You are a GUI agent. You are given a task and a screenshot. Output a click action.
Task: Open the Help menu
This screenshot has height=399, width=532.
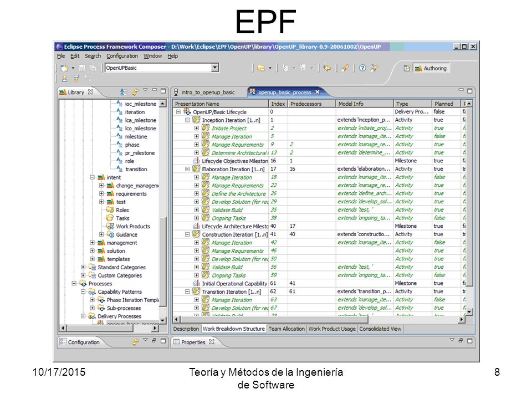172,56
